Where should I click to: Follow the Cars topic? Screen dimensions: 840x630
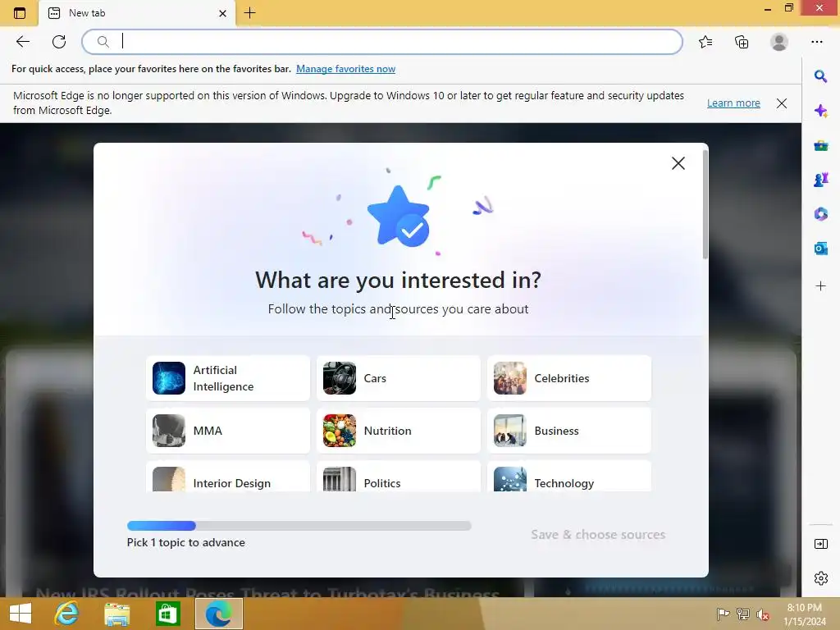click(x=398, y=378)
